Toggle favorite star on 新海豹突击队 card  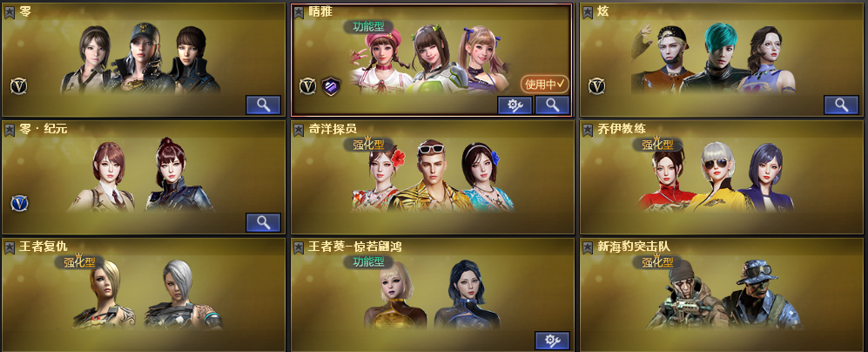coord(588,247)
